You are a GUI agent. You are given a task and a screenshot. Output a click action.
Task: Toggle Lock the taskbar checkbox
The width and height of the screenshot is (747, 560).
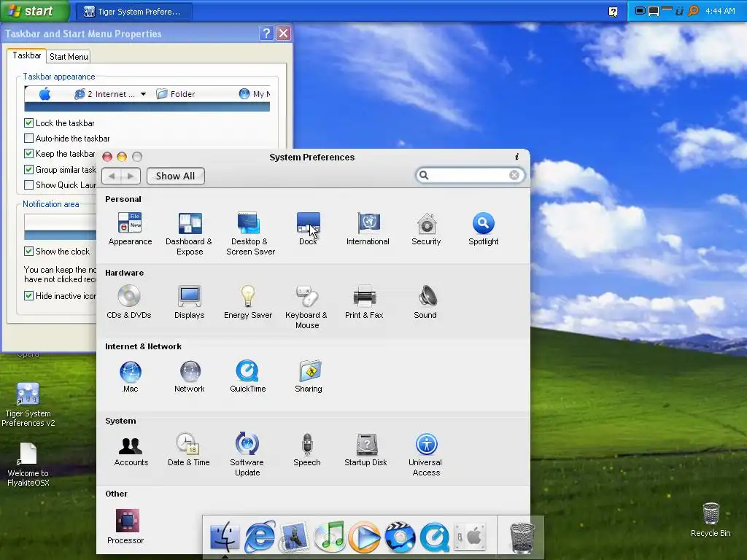(28, 122)
